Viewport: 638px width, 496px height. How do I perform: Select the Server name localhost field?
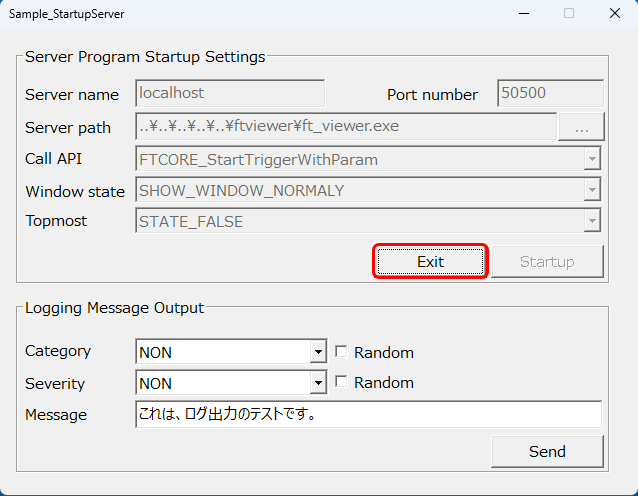[x=230, y=94]
